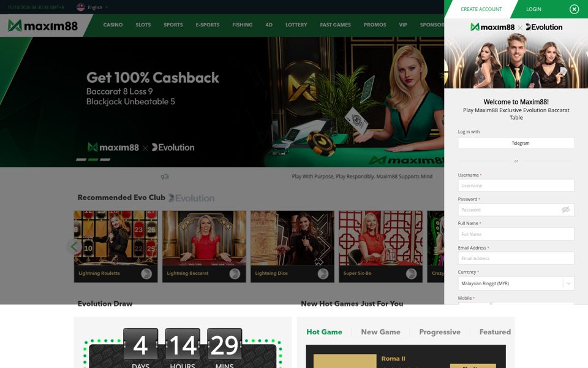Click the round icon on Lightning Roulette card

point(146,274)
